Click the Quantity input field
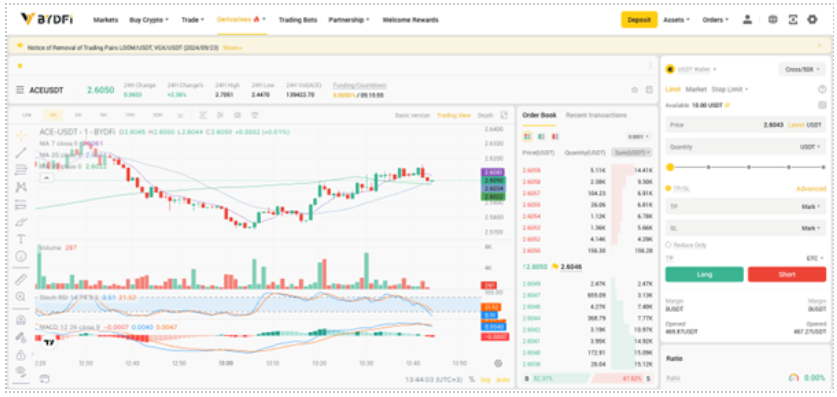 (746, 147)
